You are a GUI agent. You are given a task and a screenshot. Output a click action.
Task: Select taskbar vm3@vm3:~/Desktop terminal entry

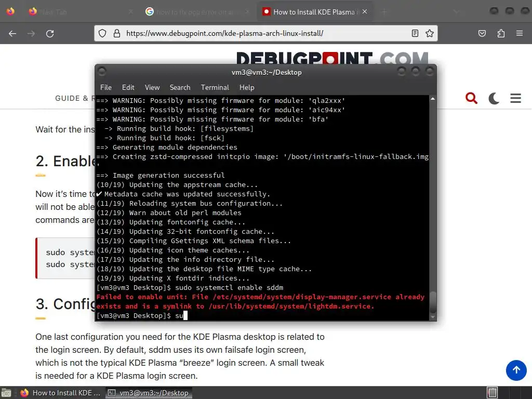pyautogui.click(x=148, y=393)
